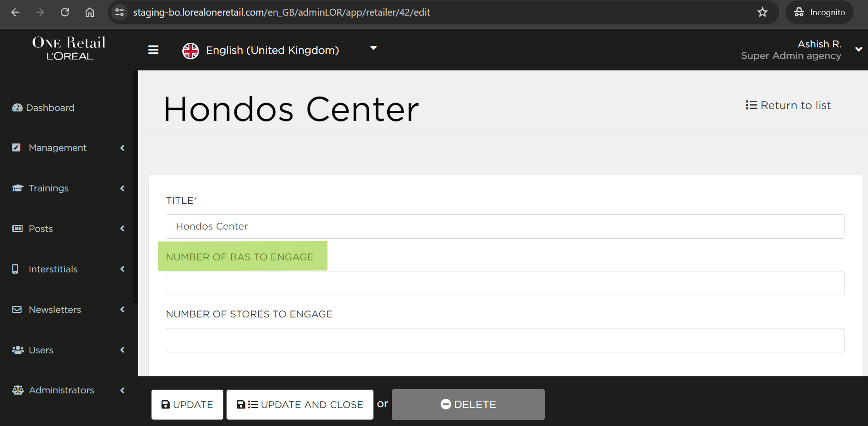Open the Interstitials sidebar menu

pyautogui.click(x=53, y=269)
